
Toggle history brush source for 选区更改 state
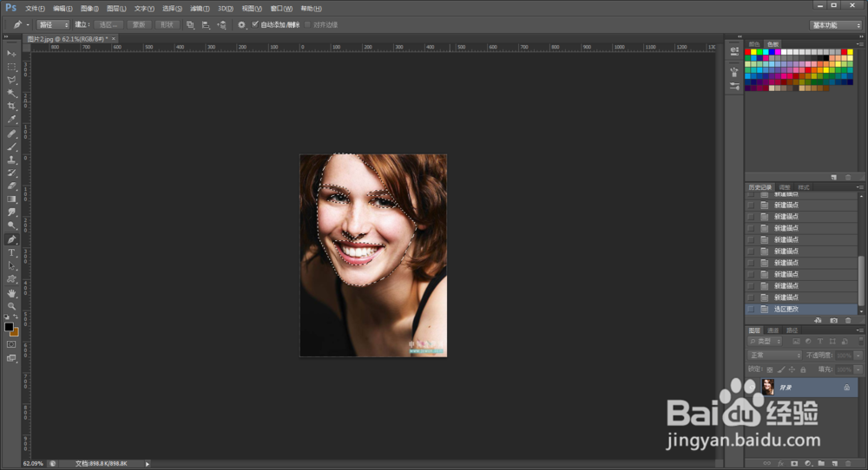pyautogui.click(x=751, y=309)
